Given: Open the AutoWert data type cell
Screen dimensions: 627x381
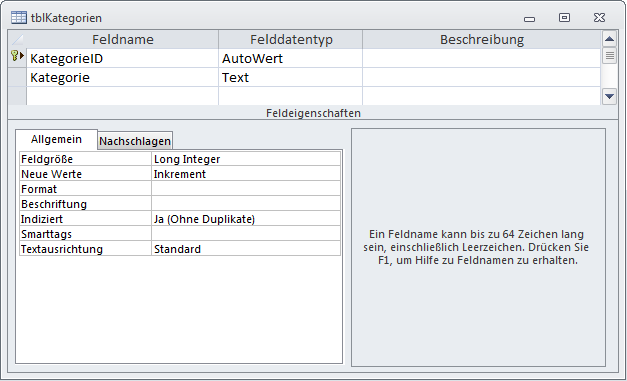Looking at the screenshot, I should 291,58.
